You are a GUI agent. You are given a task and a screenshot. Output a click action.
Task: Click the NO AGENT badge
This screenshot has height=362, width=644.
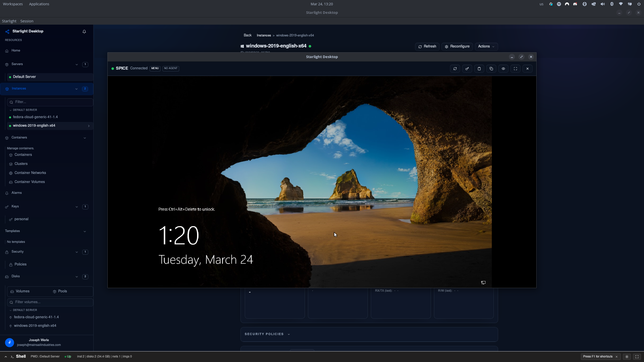pos(171,68)
